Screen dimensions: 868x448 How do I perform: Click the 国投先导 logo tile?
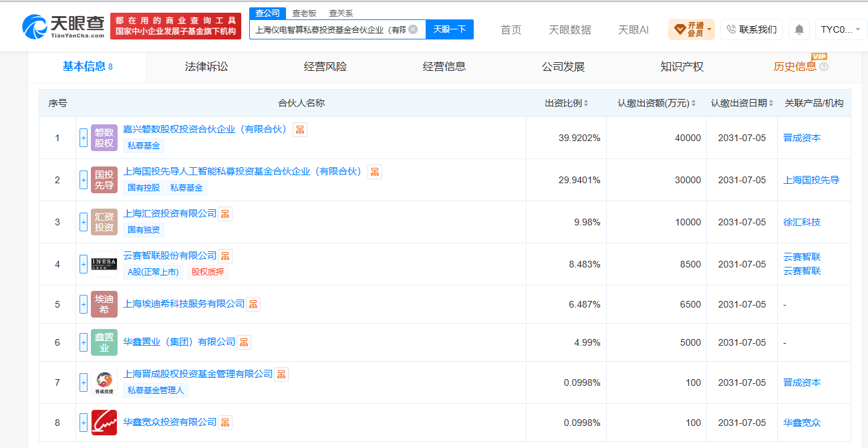tap(104, 180)
